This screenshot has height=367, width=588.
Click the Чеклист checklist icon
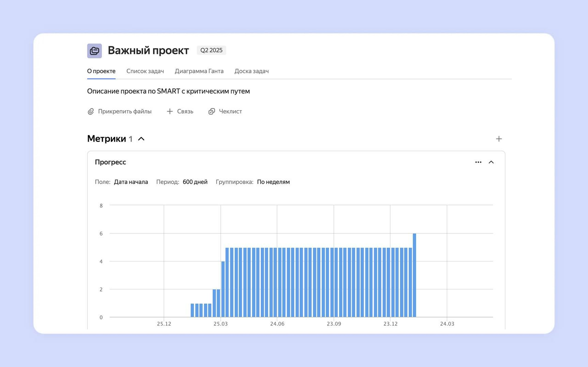211,111
